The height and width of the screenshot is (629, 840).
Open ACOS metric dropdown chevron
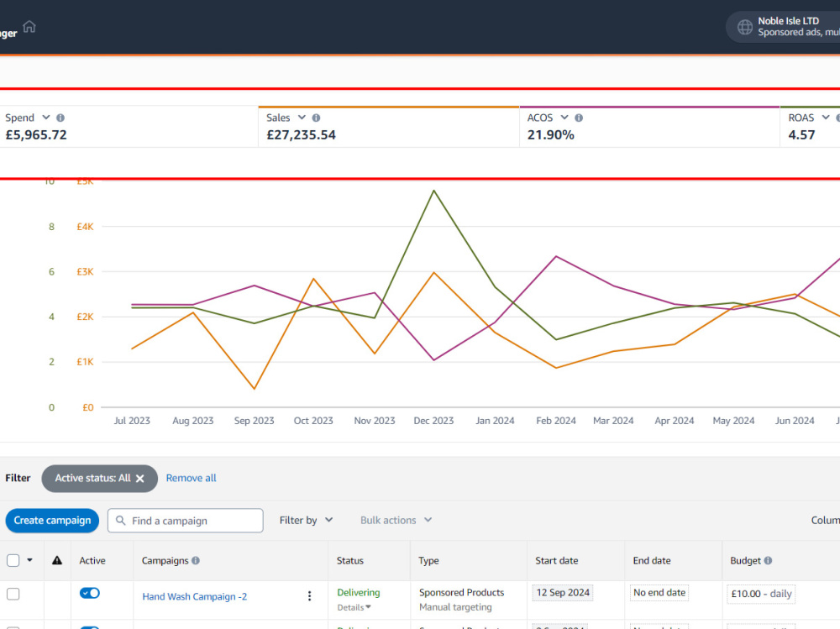click(x=564, y=118)
